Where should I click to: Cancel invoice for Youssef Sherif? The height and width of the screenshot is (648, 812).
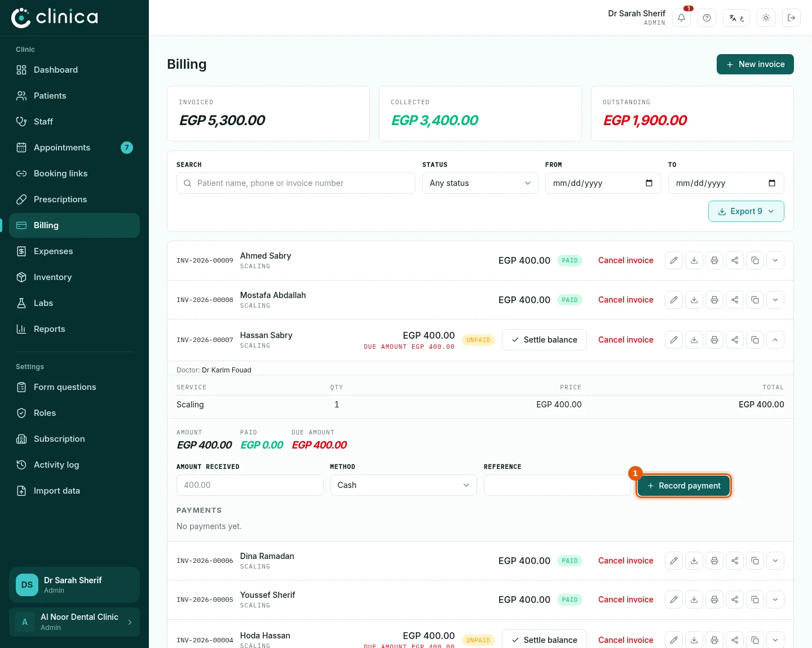pyautogui.click(x=626, y=600)
